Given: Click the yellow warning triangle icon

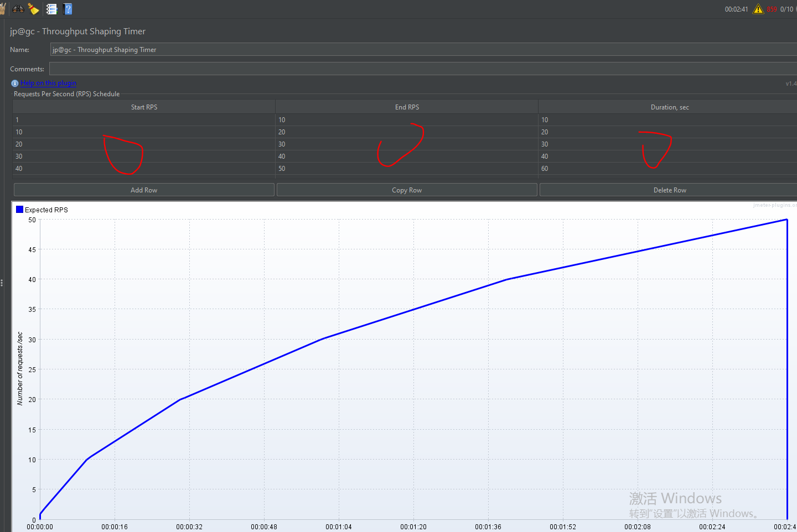Looking at the screenshot, I should (758, 9).
